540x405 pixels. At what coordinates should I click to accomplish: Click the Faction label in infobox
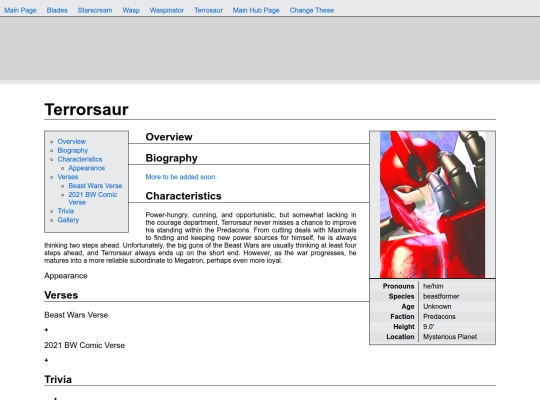coord(402,316)
